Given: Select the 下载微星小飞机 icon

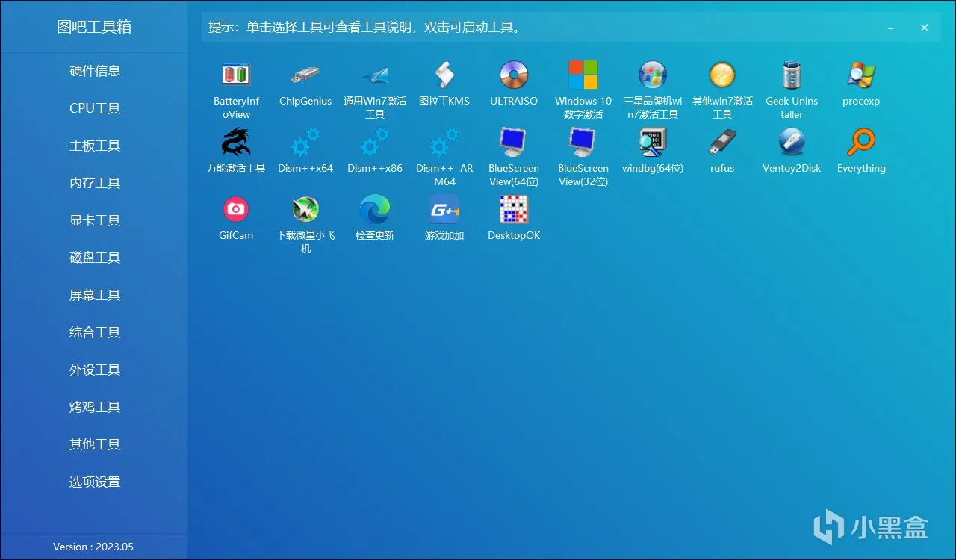Looking at the screenshot, I should [x=305, y=209].
